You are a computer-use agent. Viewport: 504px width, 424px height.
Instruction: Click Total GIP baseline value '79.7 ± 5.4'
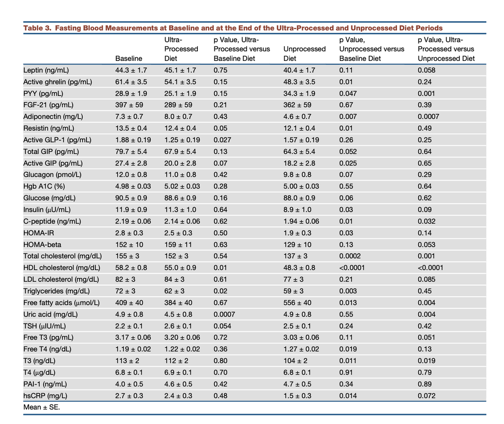[x=131, y=152]
